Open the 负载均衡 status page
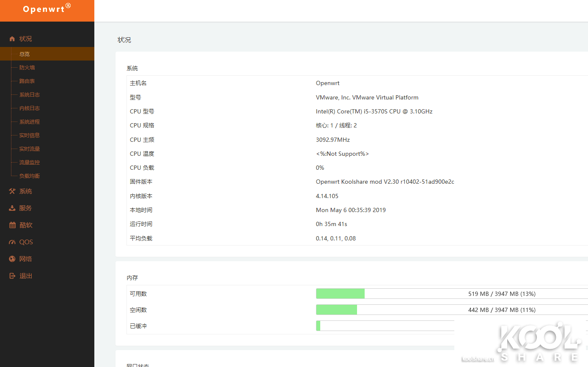The height and width of the screenshot is (367, 588). [x=30, y=176]
